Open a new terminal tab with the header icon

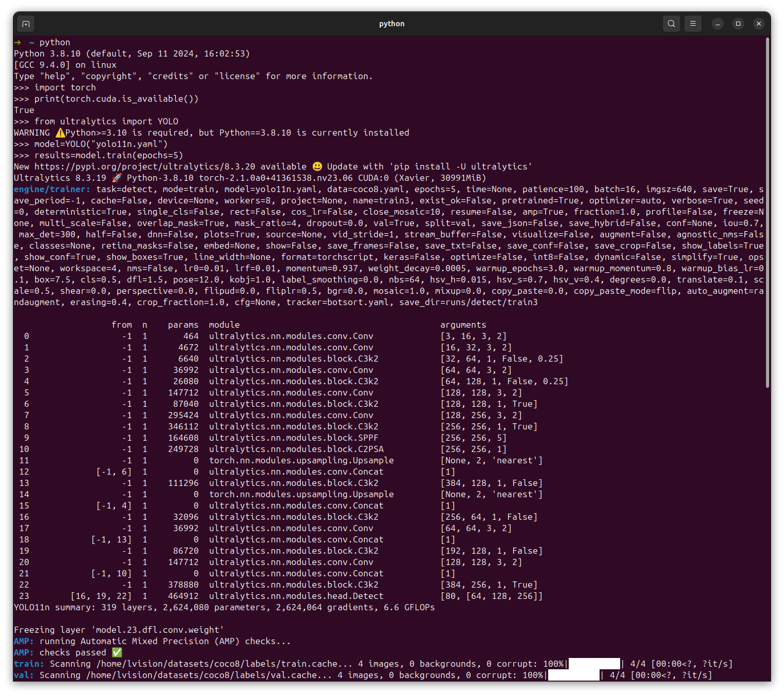coord(26,24)
